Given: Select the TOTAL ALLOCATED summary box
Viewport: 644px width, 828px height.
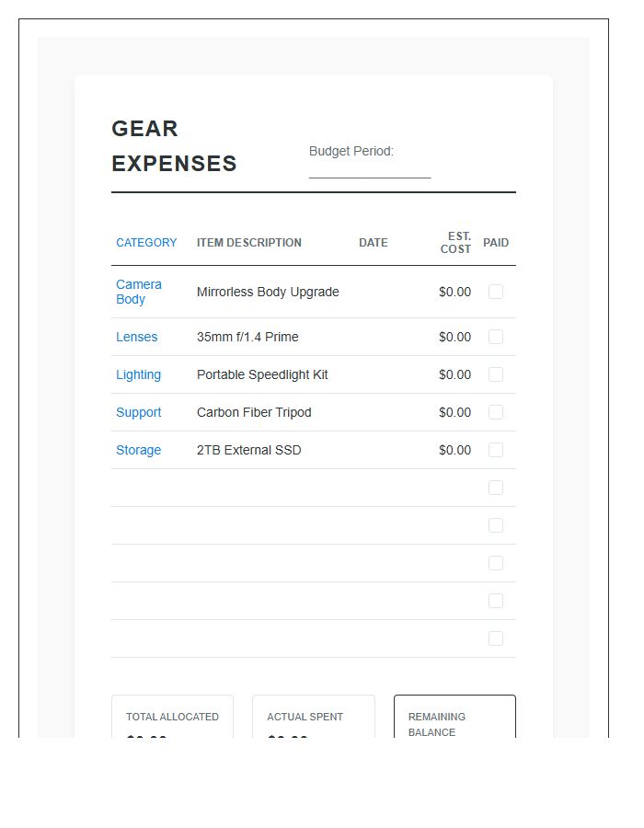Looking at the screenshot, I should tap(172, 718).
